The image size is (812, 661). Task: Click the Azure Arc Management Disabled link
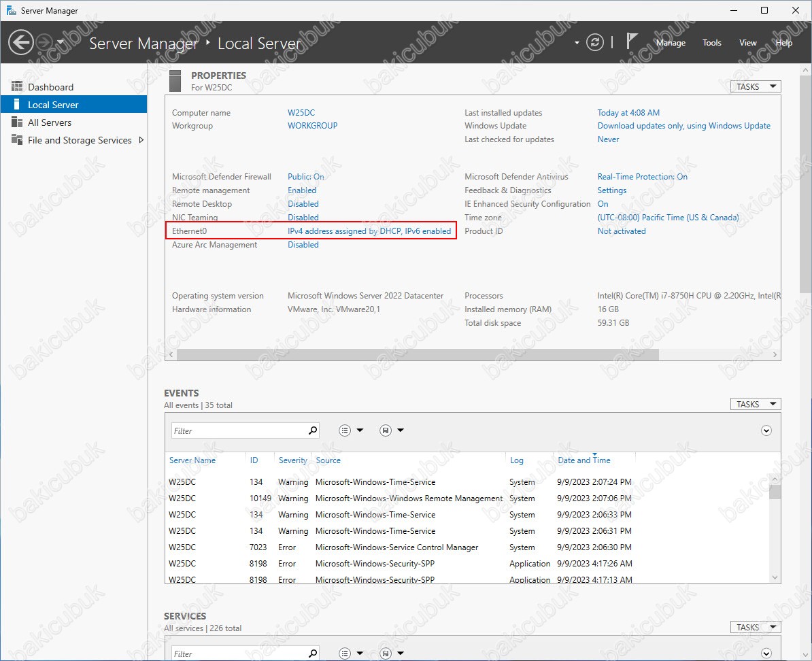click(x=303, y=245)
